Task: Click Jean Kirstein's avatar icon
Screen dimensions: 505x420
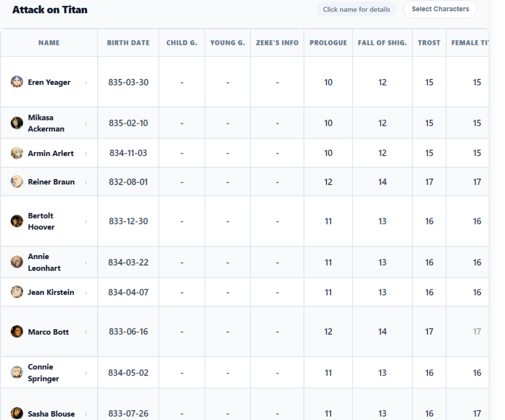Action: [x=17, y=292]
